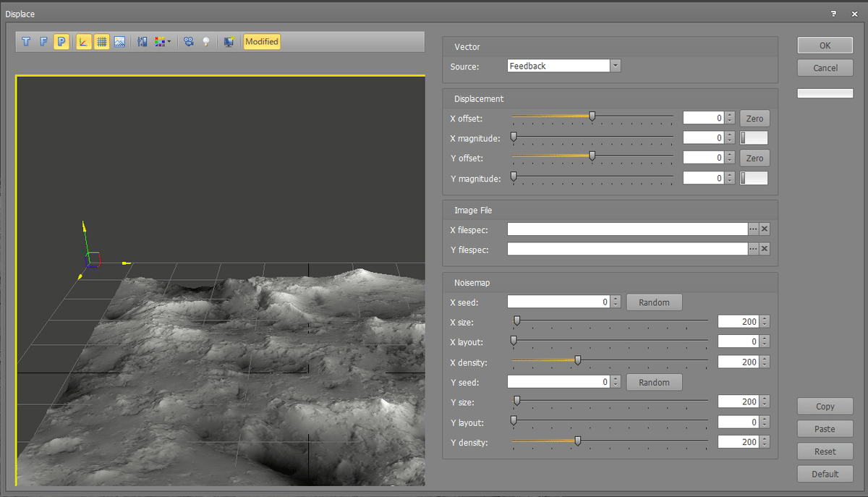This screenshot has height=497, width=868.
Task: Clear the Y filespec field
Action: 765,249
